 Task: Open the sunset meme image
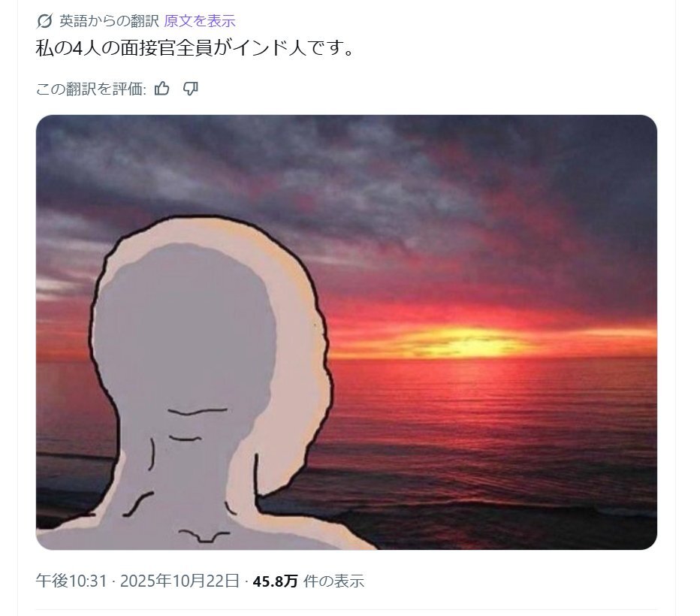point(346,332)
